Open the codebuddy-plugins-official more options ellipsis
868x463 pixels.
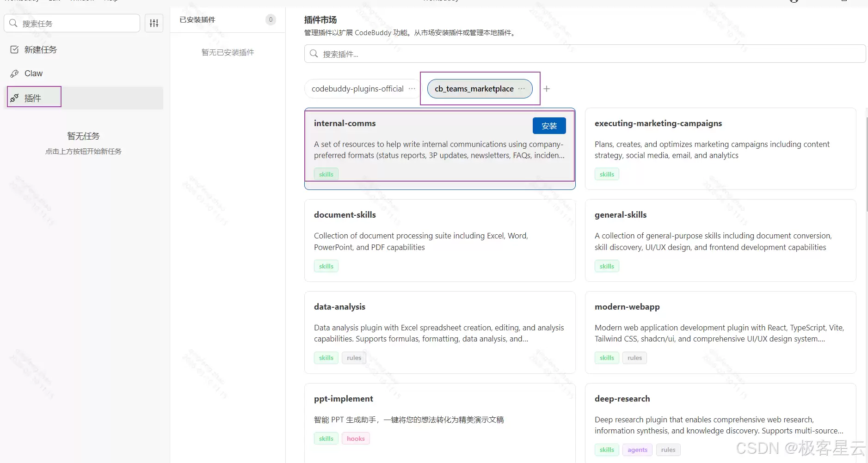tap(412, 89)
